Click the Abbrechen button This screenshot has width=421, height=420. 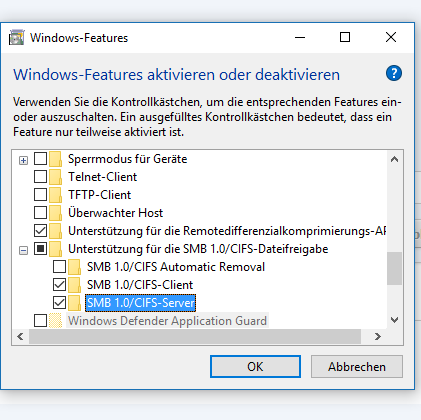(357, 367)
